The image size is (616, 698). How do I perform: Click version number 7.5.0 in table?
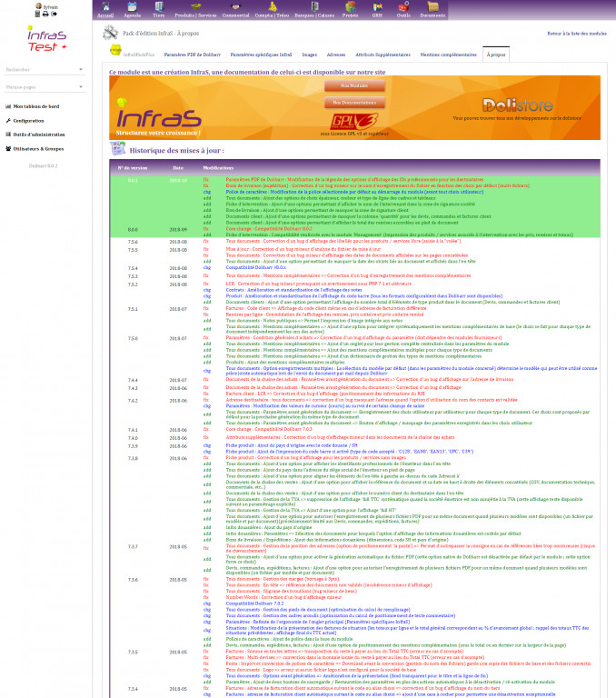[133, 338]
